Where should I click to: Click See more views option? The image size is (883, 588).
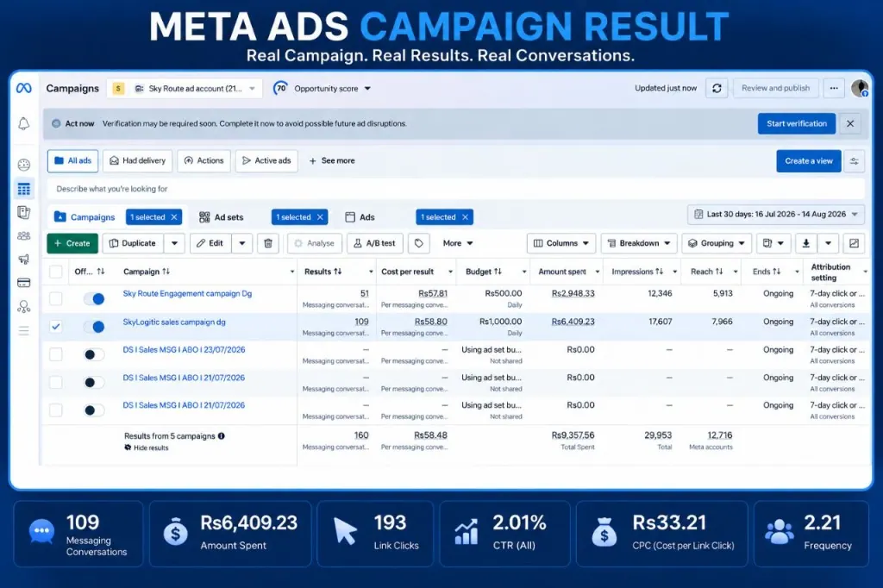pos(332,161)
